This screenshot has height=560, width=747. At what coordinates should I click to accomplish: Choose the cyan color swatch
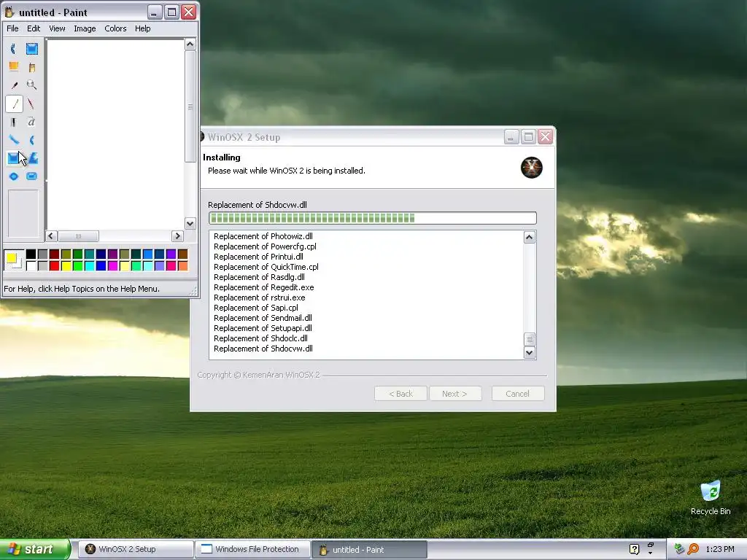coord(90,265)
